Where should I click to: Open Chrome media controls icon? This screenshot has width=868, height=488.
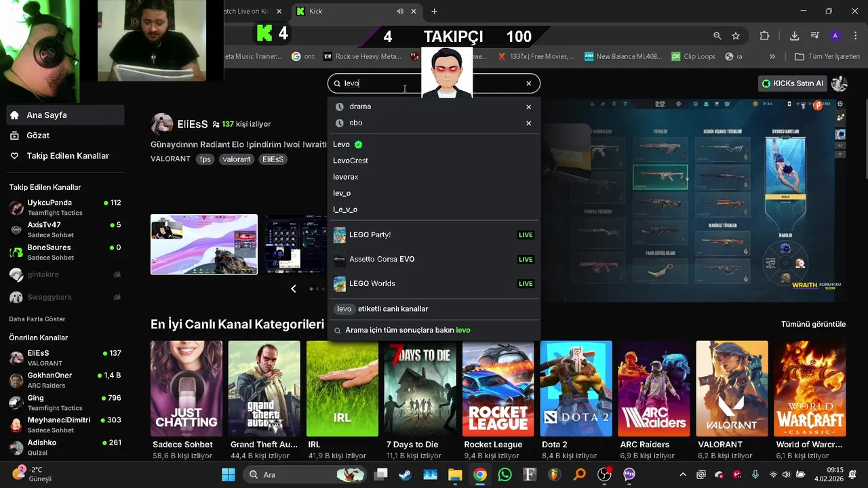815,36
